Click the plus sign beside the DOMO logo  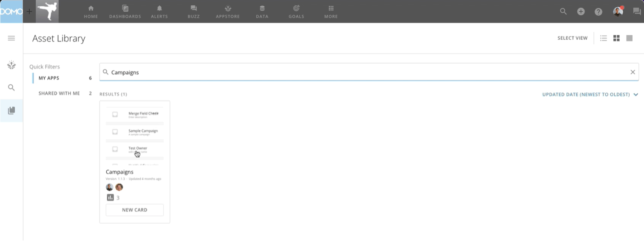point(29,11)
